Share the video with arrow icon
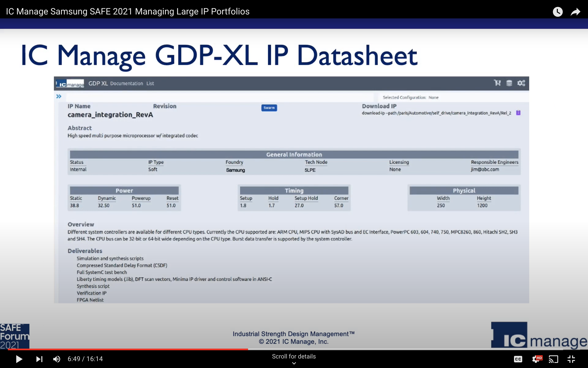 [x=575, y=12]
